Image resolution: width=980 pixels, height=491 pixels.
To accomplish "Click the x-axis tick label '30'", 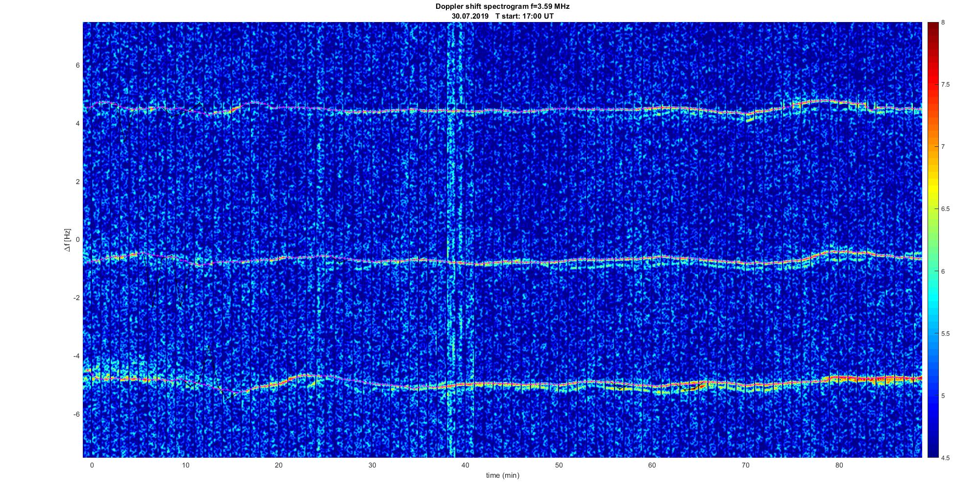I will (372, 465).
